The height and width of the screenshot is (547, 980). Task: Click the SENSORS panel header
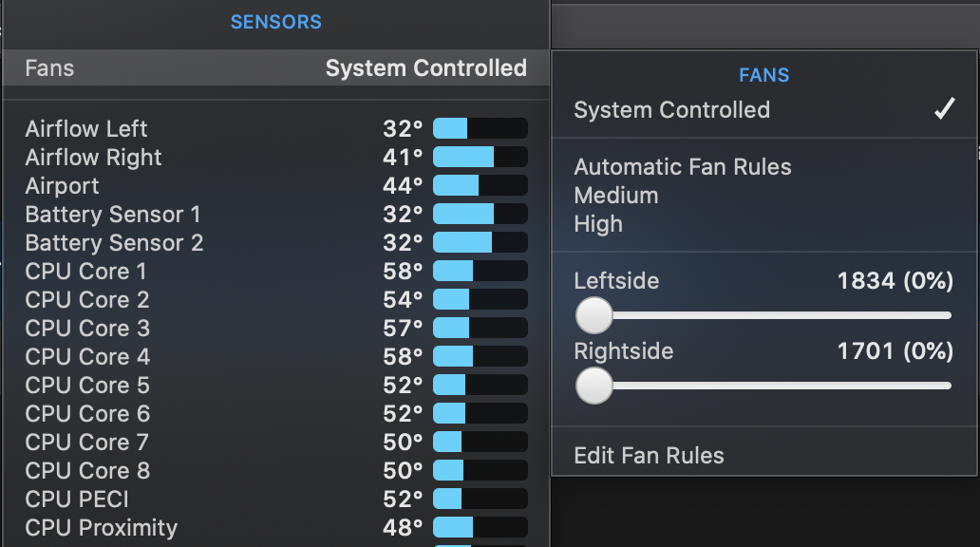point(275,22)
